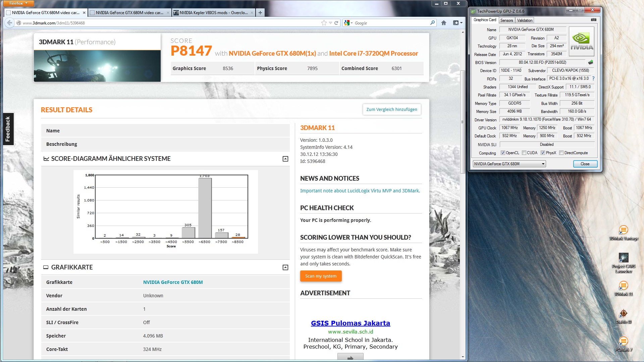This screenshot has height=362, width=644.
Task: Reload the 3dmark page
Action: (x=336, y=23)
